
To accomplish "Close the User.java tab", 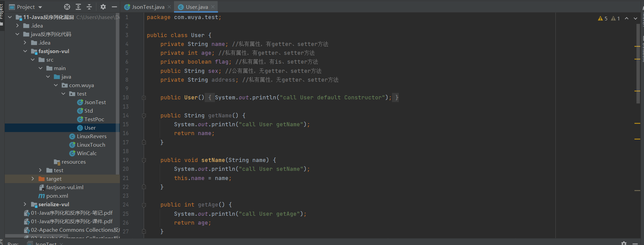I will pos(213,7).
